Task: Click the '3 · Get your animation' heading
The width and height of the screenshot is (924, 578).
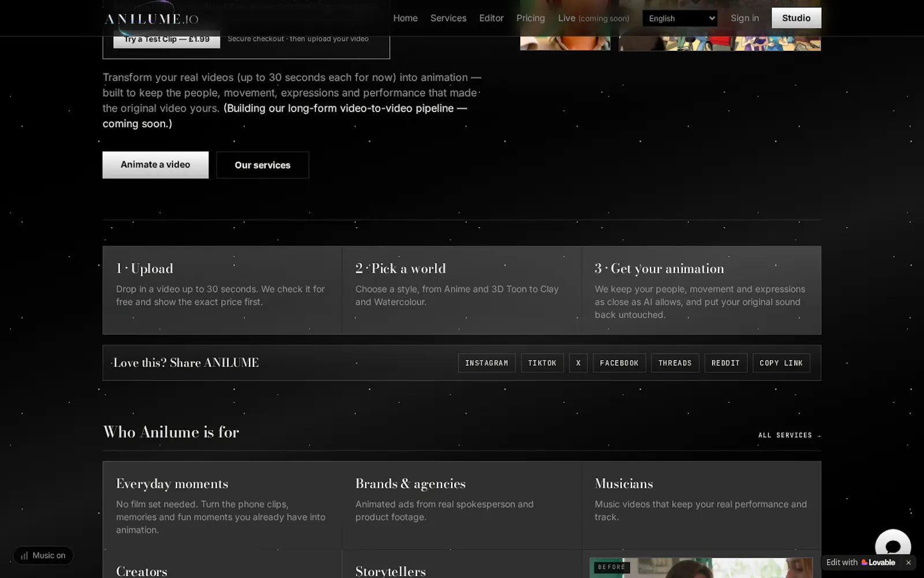Action: click(659, 269)
